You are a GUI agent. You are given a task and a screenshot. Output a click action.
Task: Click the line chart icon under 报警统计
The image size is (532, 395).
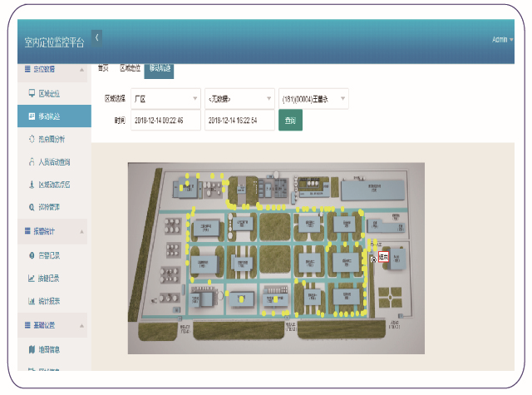32,278
